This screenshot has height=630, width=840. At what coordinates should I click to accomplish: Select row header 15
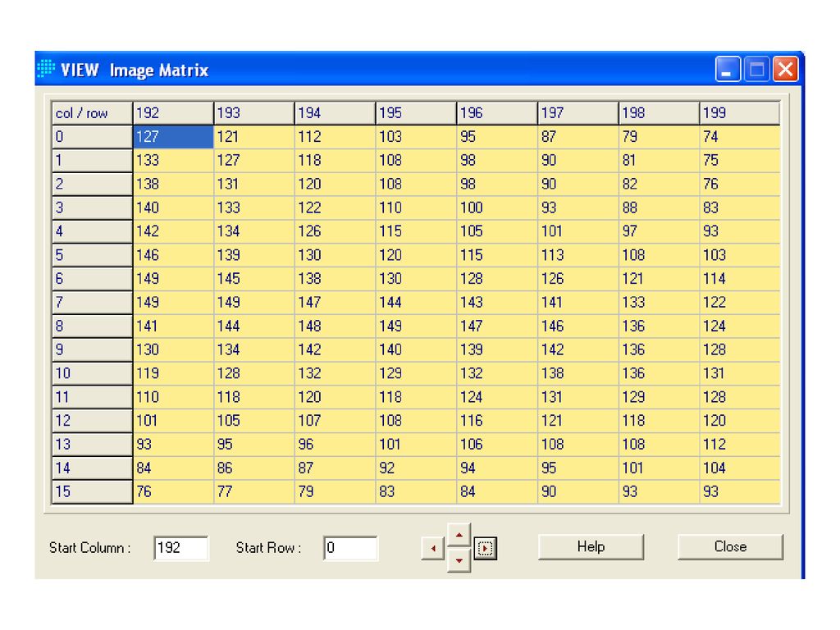point(92,491)
